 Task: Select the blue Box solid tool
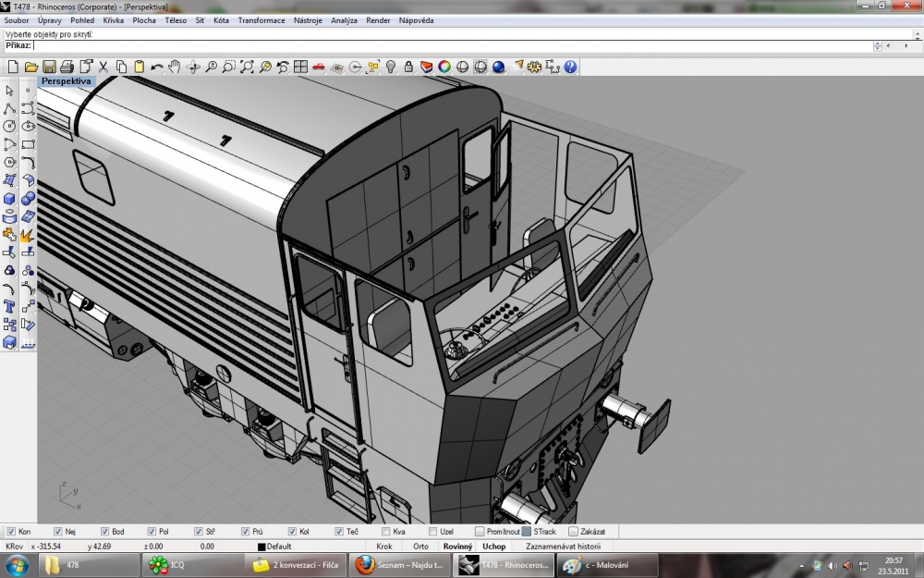9,199
